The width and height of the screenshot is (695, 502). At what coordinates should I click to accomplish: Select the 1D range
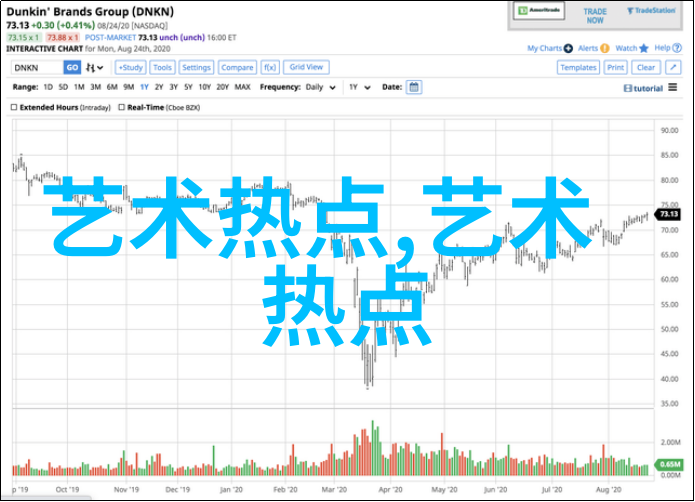click(48, 87)
